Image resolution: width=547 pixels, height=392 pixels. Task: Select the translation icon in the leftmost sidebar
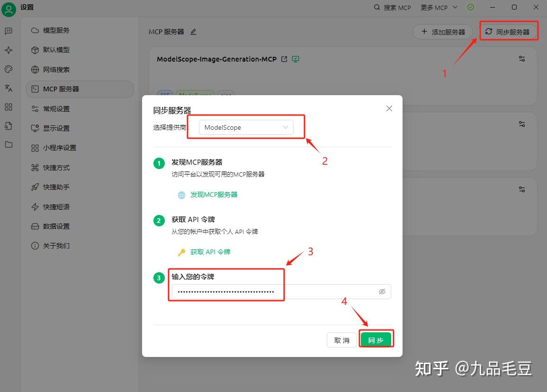(9, 88)
